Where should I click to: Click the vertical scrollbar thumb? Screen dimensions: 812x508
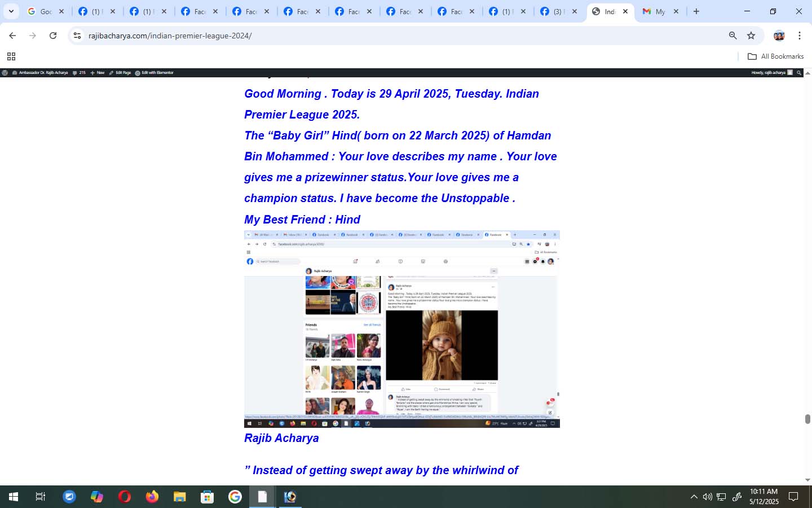[x=807, y=419]
